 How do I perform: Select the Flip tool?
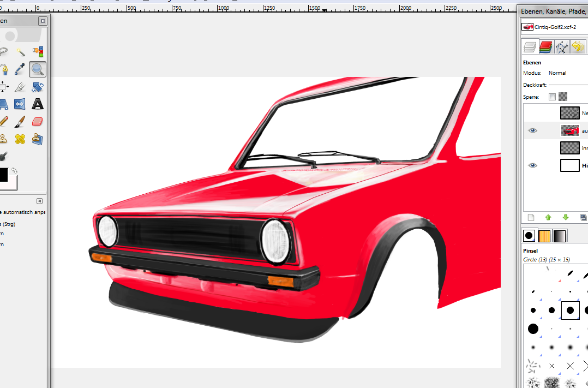pos(20,104)
